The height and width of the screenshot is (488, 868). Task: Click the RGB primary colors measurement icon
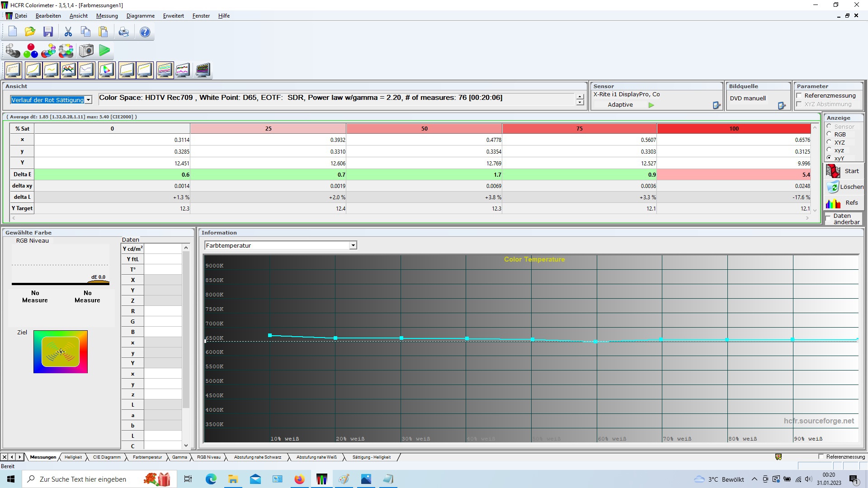[31, 51]
